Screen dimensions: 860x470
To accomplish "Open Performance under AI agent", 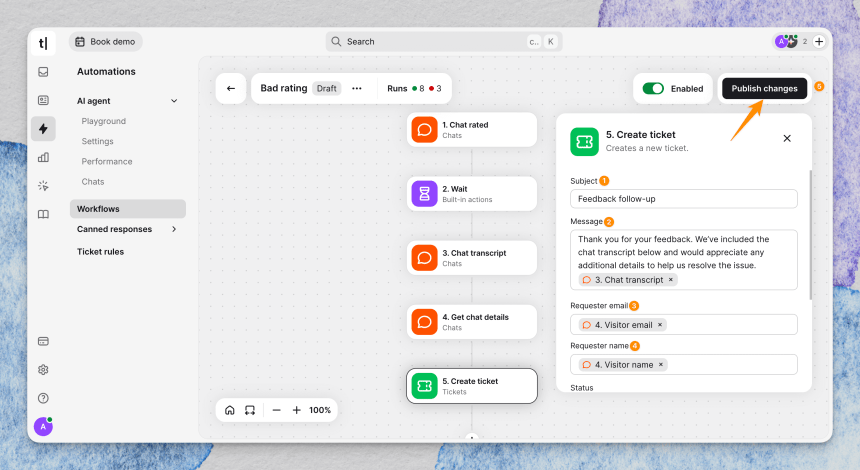I will [x=107, y=162].
